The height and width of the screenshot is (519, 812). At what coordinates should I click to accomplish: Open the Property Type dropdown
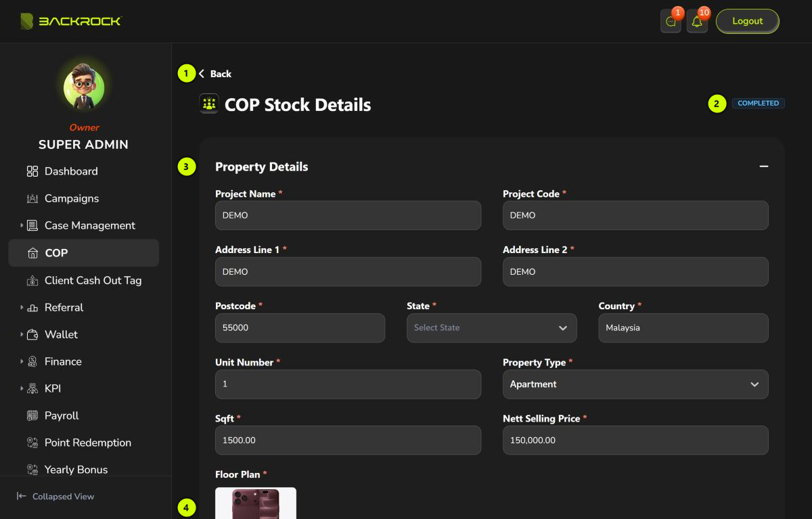coord(635,384)
